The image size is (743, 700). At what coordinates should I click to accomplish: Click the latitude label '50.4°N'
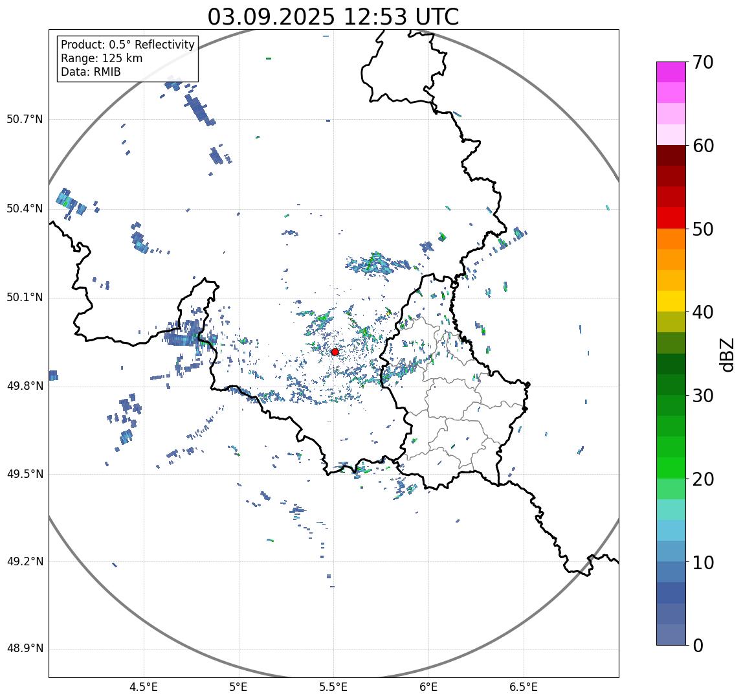25,209
